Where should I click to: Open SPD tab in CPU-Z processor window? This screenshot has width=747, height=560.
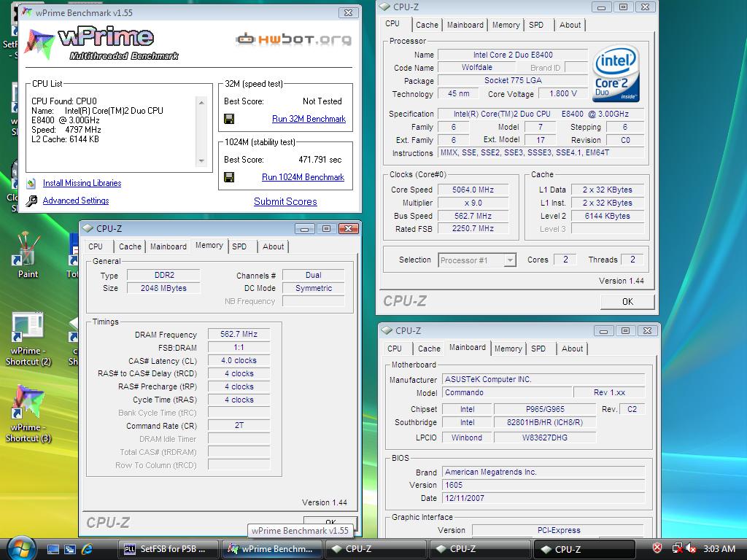536,25
